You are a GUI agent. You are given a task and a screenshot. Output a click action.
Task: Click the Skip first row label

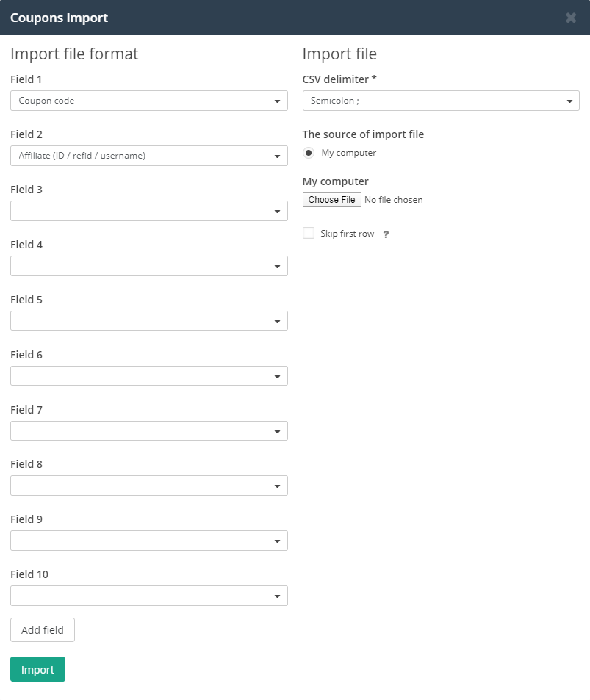click(x=347, y=234)
